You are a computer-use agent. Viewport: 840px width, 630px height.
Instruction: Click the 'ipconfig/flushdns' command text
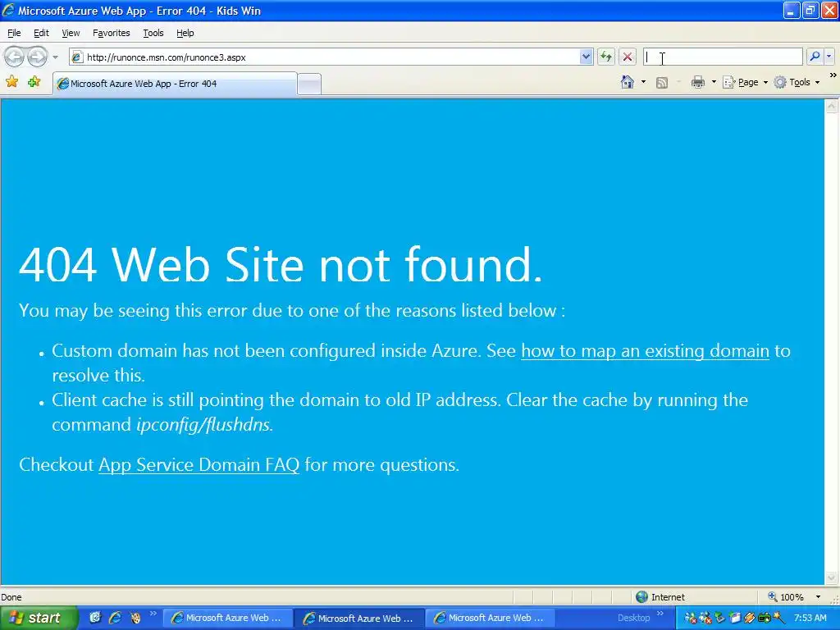[204, 424]
